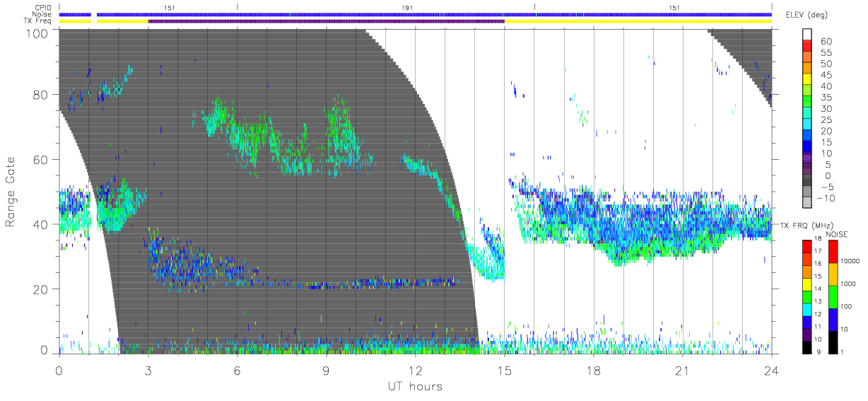Select the 18 tick on UT hours axis
The image size is (868, 401).
click(x=593, y=370)
